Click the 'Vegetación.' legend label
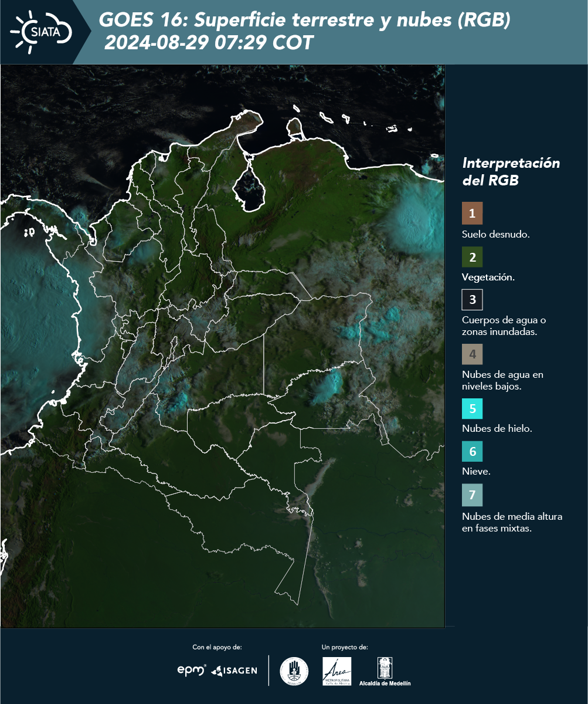The width and height of the screenshot is (588, 704). [488, 277]
